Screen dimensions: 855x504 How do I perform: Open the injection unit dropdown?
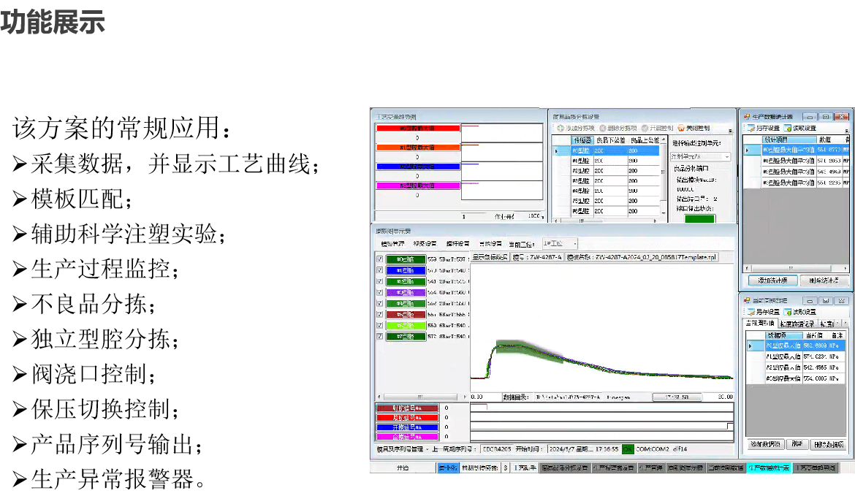700,157
